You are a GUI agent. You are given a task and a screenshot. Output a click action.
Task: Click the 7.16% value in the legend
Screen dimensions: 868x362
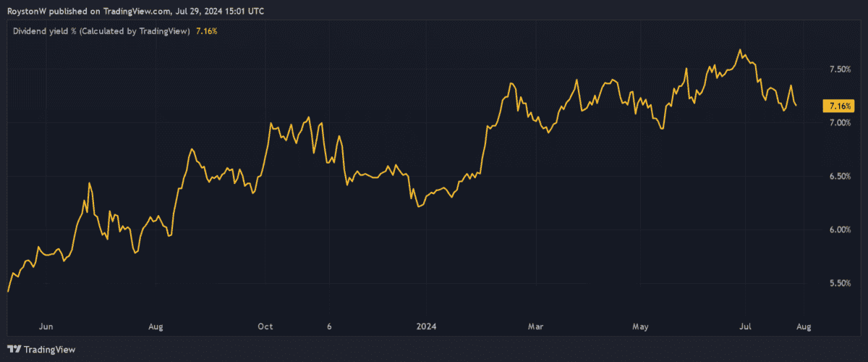(207, 31)
